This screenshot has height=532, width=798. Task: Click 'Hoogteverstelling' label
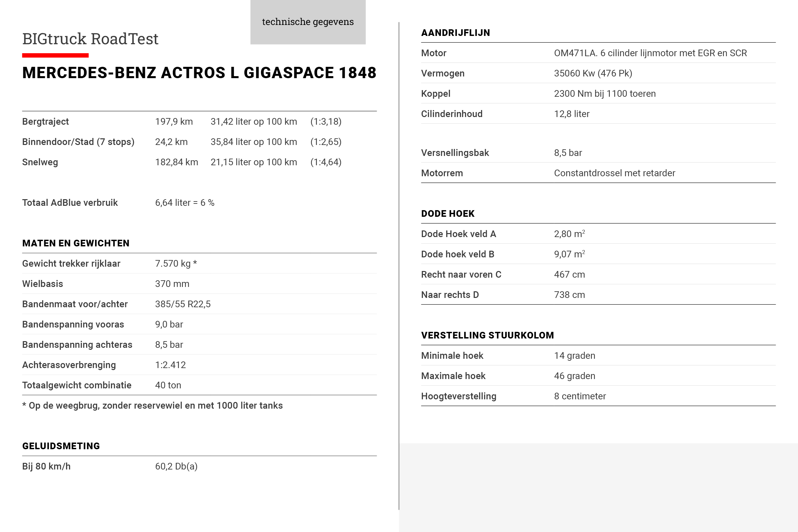click(459, 396)
